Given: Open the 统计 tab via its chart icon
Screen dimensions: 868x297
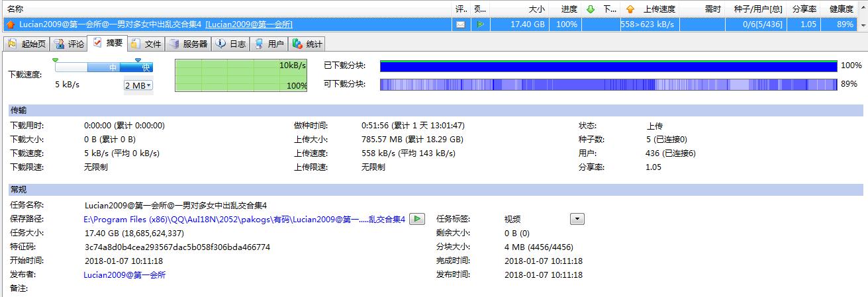Looking at the screenshot, I should pos(298,44).
